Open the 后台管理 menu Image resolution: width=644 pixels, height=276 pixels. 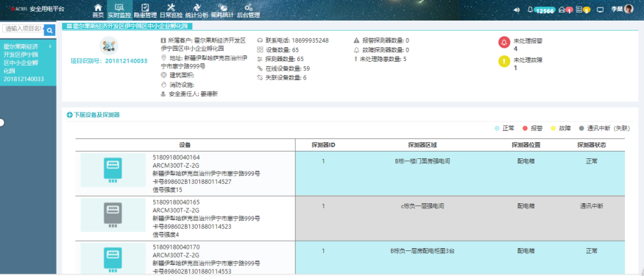click(248, 11)
